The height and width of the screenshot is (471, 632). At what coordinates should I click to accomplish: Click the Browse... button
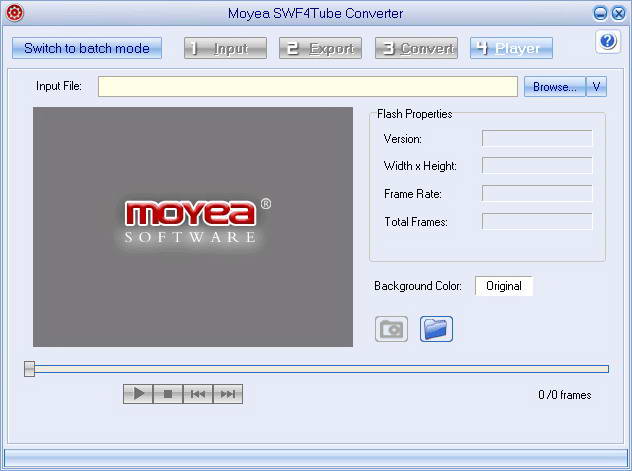(555, 87)
